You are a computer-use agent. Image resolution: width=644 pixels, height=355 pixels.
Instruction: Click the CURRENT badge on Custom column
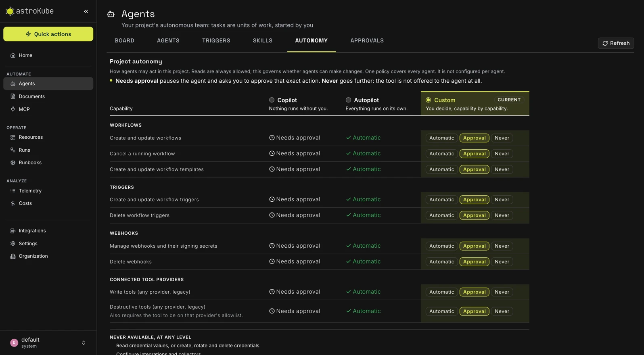(509, 100)
